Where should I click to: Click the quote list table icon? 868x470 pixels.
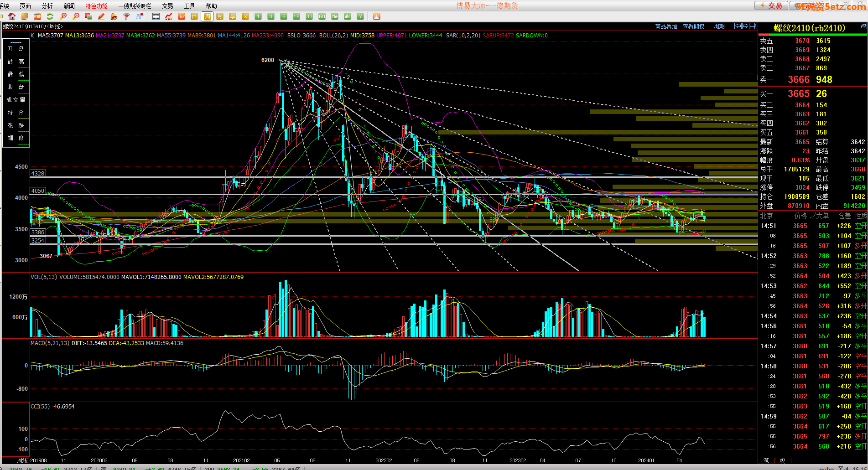(x=156, y=16)
